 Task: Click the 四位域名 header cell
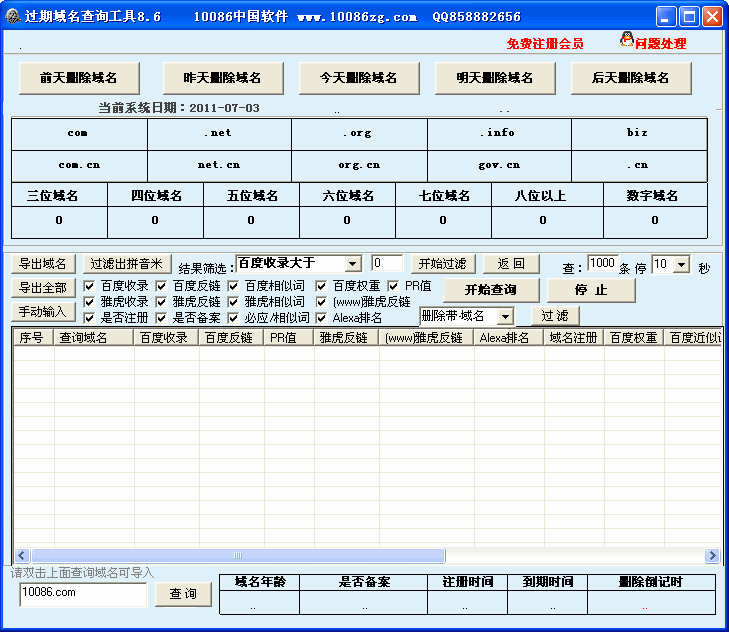156,195
